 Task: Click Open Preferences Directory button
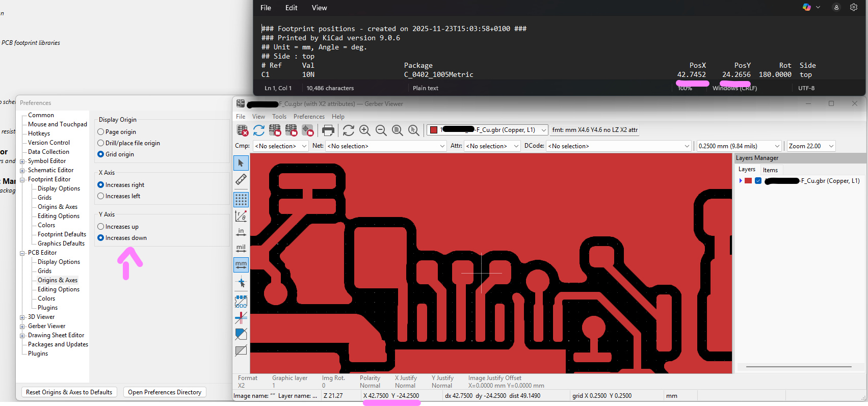(165, 392)
